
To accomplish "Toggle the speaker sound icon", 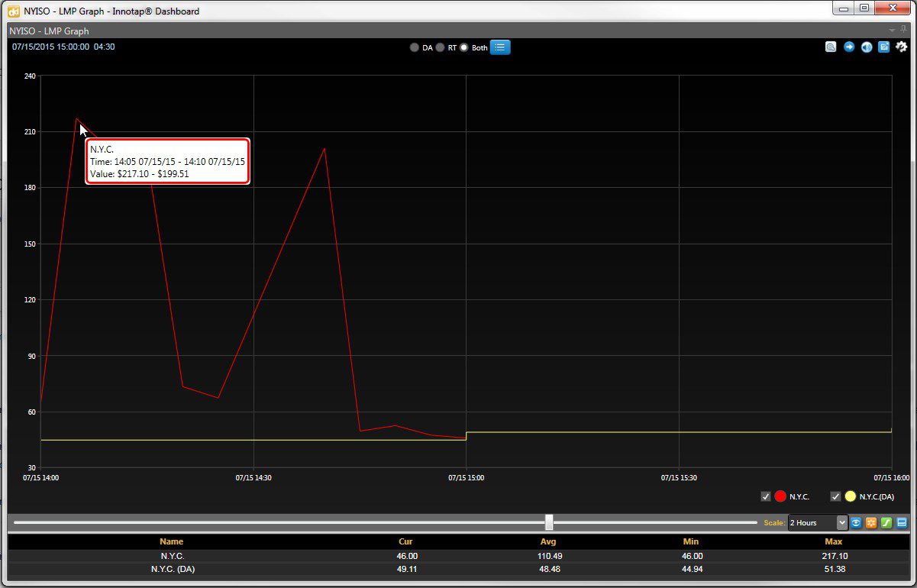I will [867, 47].
